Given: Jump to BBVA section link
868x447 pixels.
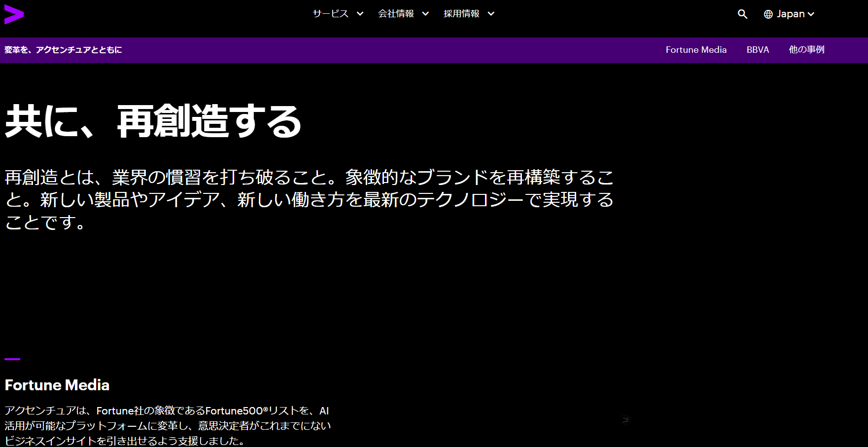Looking at the screenshot, I should click(758, 50).
